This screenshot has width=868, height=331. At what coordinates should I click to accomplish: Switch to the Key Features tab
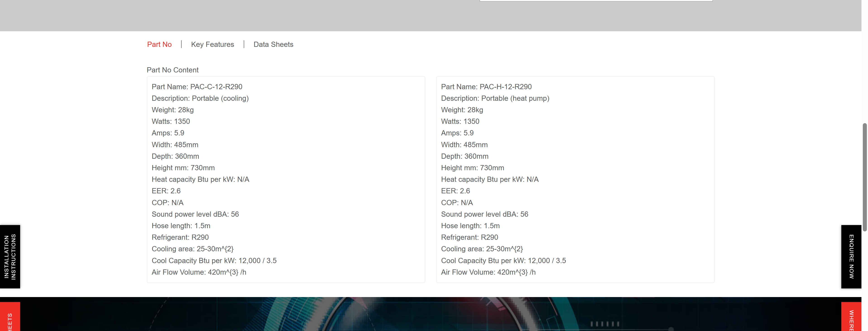(x=213, y=45)
